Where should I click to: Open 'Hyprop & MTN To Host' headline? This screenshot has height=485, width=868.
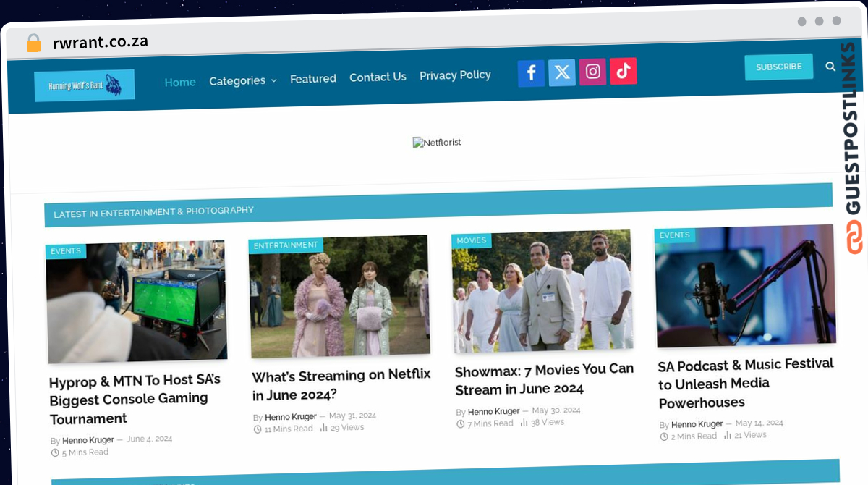click(x=135, y=399)
